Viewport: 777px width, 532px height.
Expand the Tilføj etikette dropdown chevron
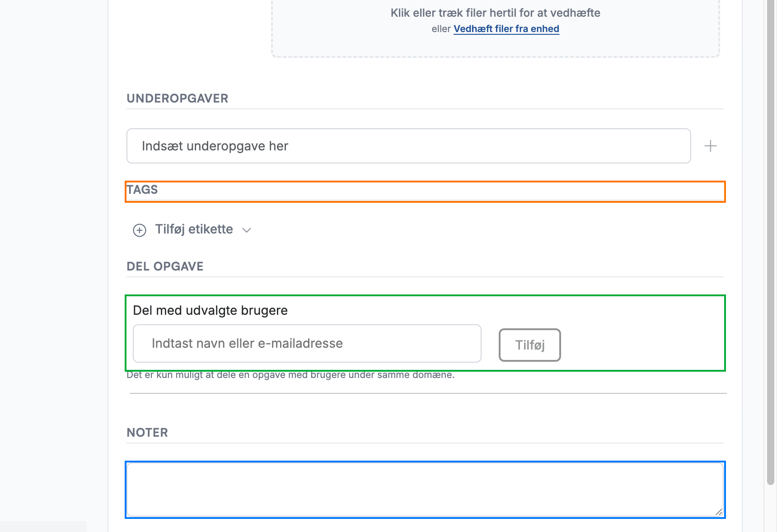click(247, 230)
